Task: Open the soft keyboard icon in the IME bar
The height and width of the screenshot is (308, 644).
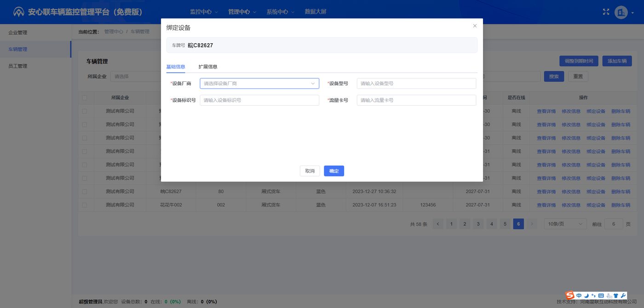Action: 601,295
